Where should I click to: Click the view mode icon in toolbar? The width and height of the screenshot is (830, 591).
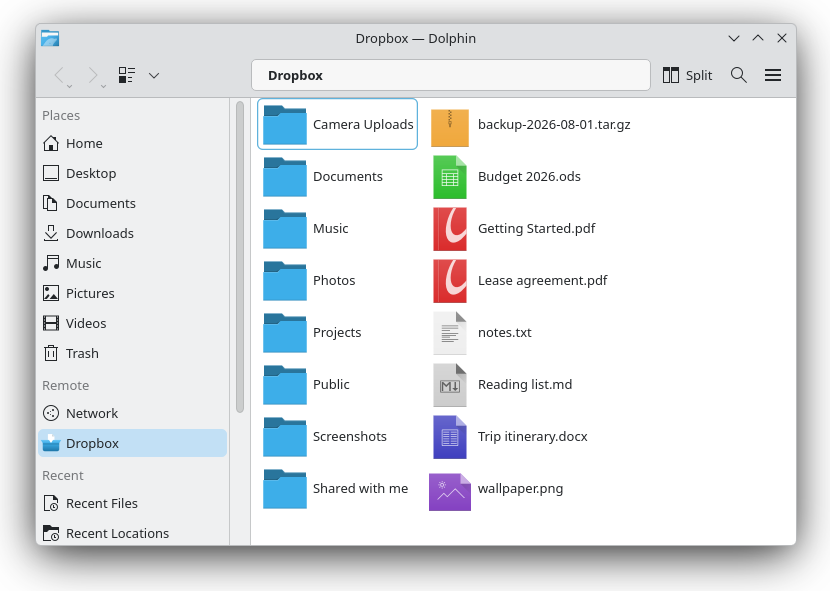click(127, 75)
